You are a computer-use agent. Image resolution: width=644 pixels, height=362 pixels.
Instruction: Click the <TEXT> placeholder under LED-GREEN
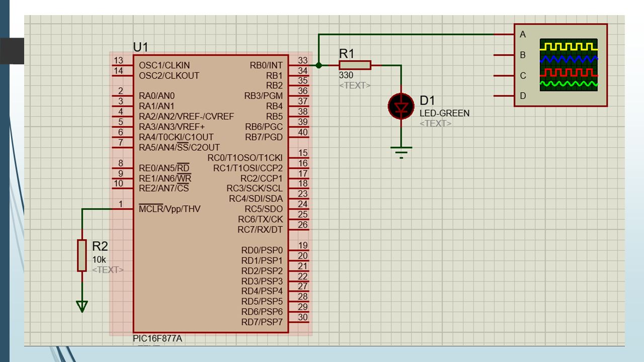pos(436,124)
